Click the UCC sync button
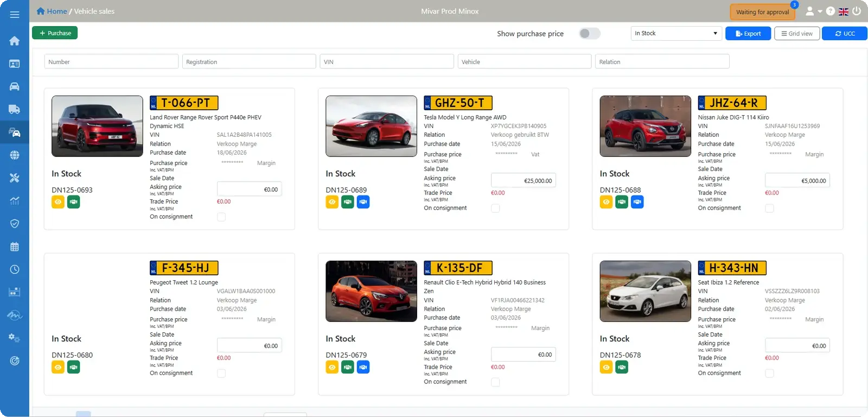Viewport: 868px width, 417px height. (845, 33)
